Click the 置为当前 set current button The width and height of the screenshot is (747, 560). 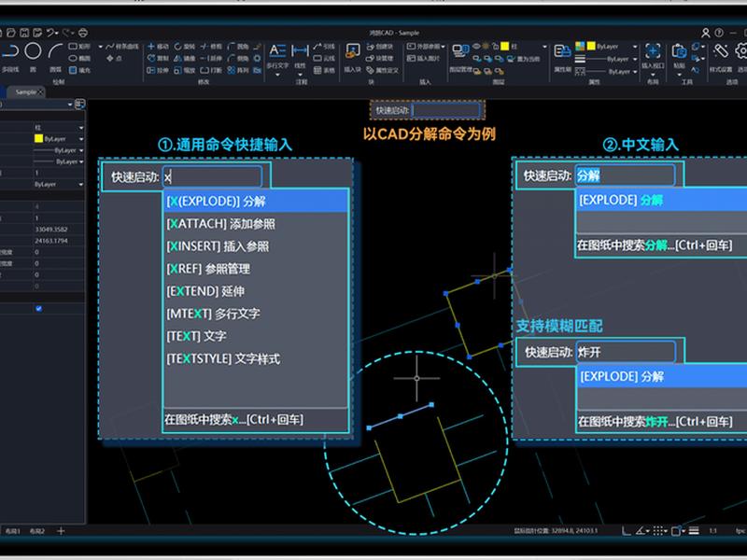pos(524,59)
